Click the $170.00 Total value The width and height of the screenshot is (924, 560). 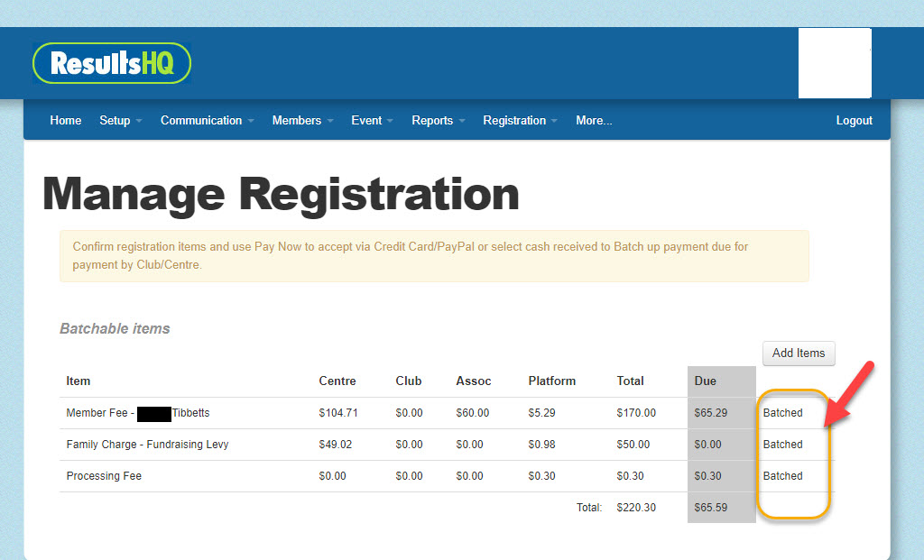(x=636, y=413)
